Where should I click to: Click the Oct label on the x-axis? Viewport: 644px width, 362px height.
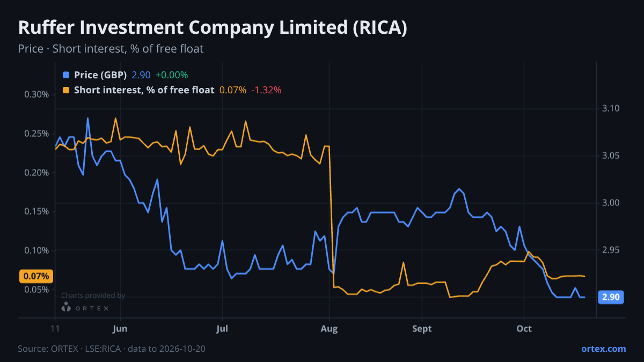tap(524, 329)
